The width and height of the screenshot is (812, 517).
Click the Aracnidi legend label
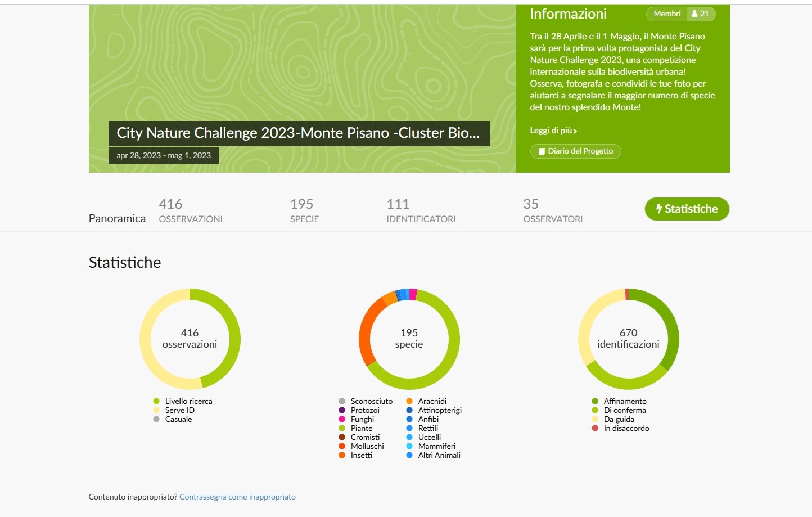pos(432,401)
